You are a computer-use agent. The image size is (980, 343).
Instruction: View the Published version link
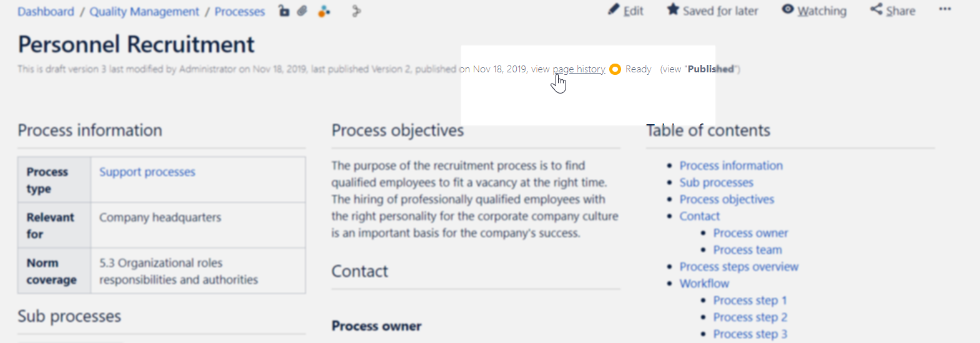tap(710, 69)
